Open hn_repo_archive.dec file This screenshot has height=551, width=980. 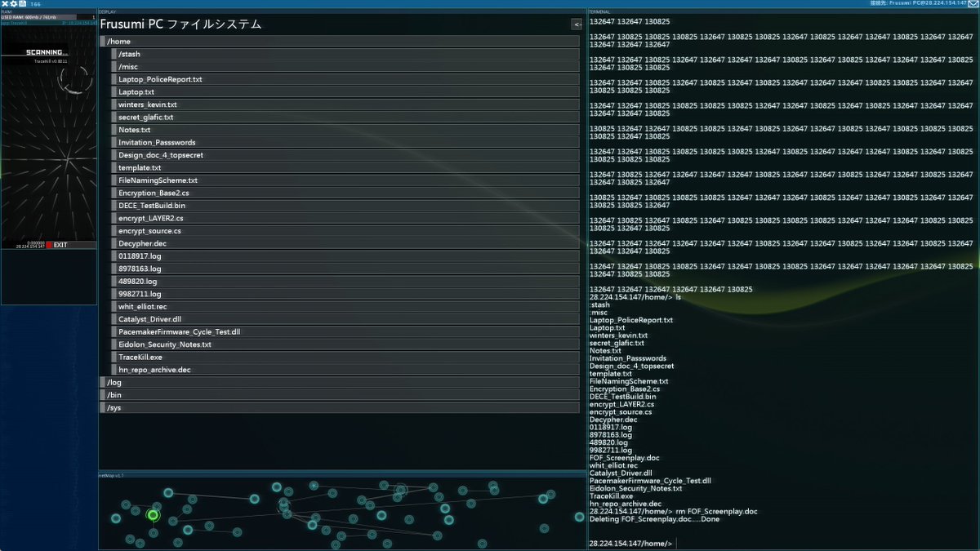[345, 370]
